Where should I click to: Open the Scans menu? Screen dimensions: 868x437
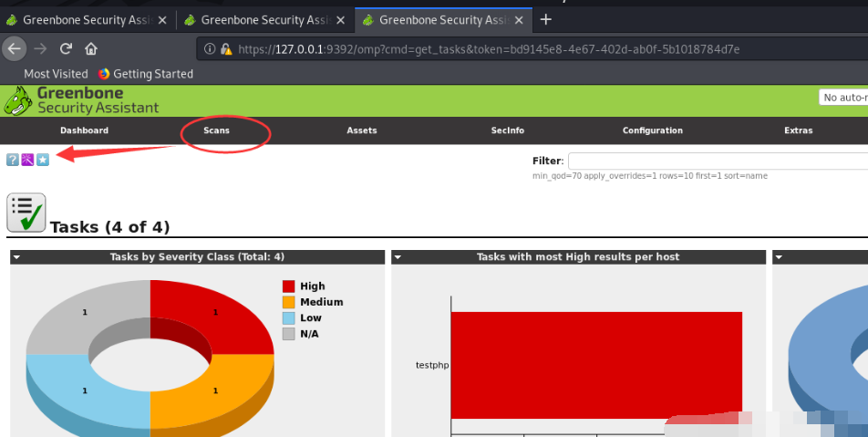coord(216,130)
